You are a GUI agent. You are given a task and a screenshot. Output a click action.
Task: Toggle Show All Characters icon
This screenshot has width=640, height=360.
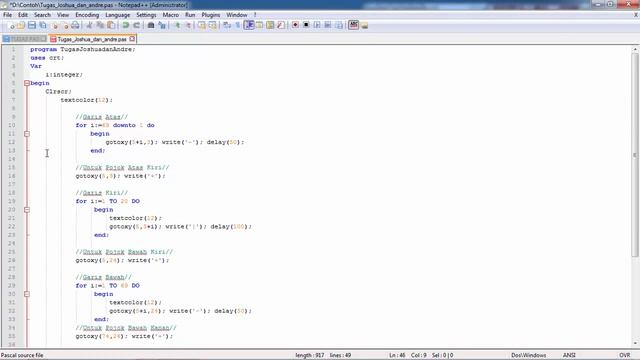pos(238,25)
